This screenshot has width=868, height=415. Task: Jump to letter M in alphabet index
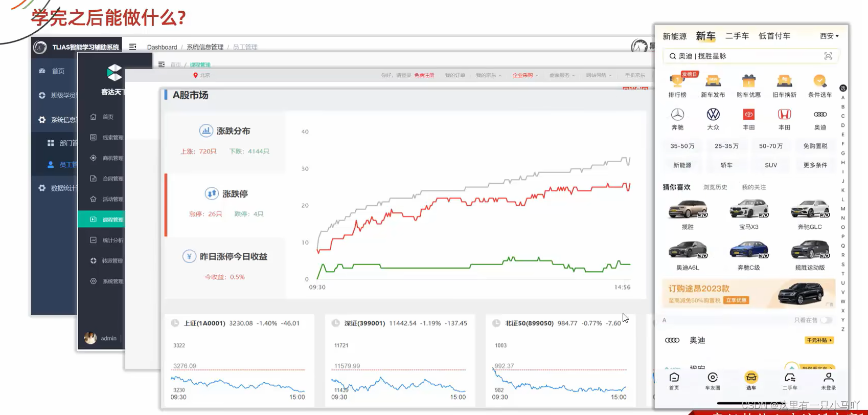(x=843, y=209)
